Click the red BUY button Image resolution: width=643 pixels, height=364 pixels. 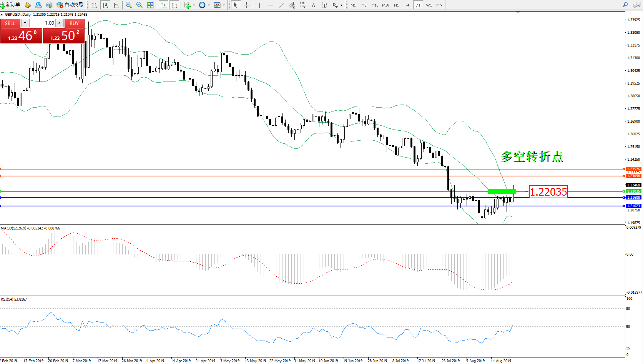pyautogui.click(x=74, y=23)
